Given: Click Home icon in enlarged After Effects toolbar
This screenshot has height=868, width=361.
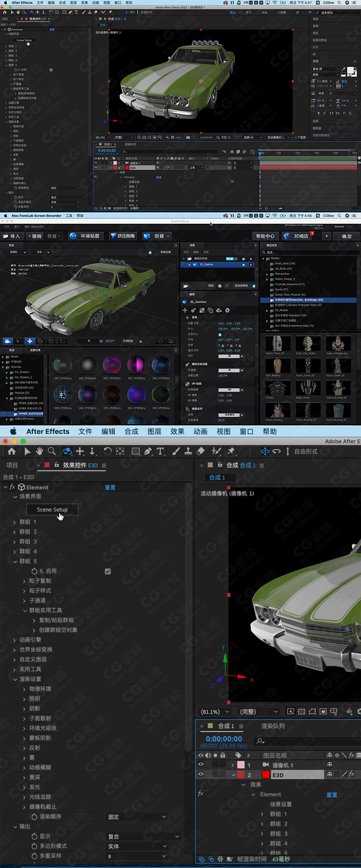Looking at the screenshot, I should coord(12,451).
